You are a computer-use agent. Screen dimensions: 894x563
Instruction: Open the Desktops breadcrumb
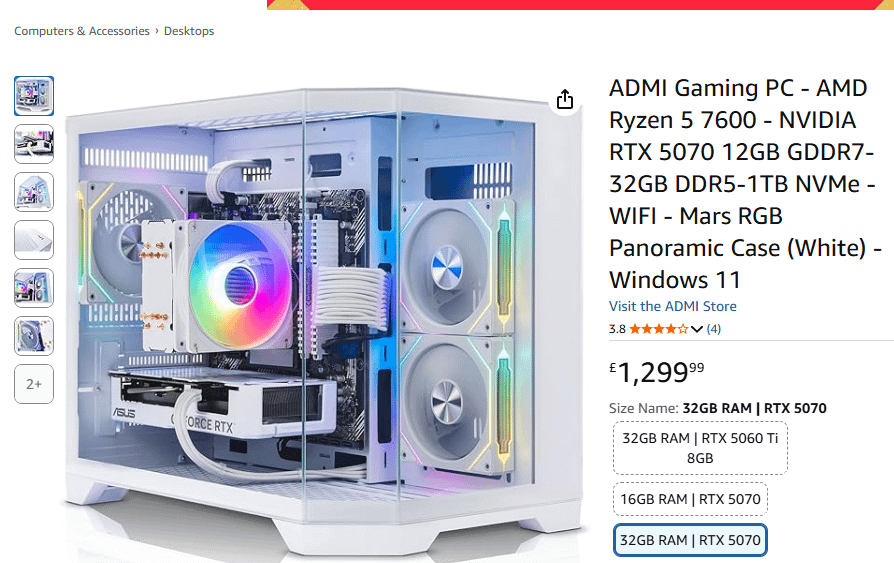coord(189,31)
